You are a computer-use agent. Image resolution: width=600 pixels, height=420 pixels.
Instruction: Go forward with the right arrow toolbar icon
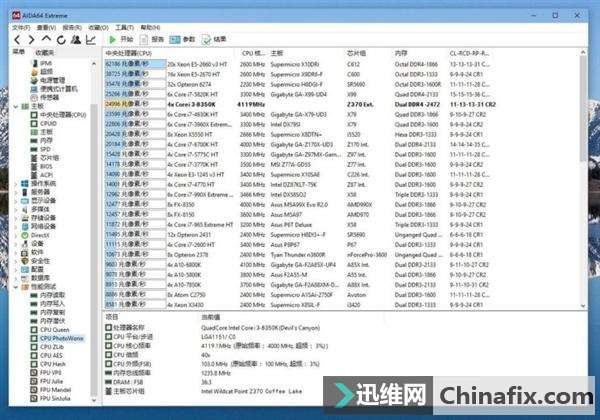pos(31,39)
